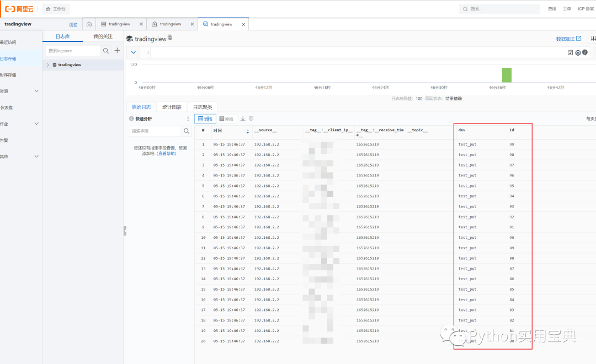596x364 pixels.
Task: Click the add logstore plus icon
Action: 117,51
